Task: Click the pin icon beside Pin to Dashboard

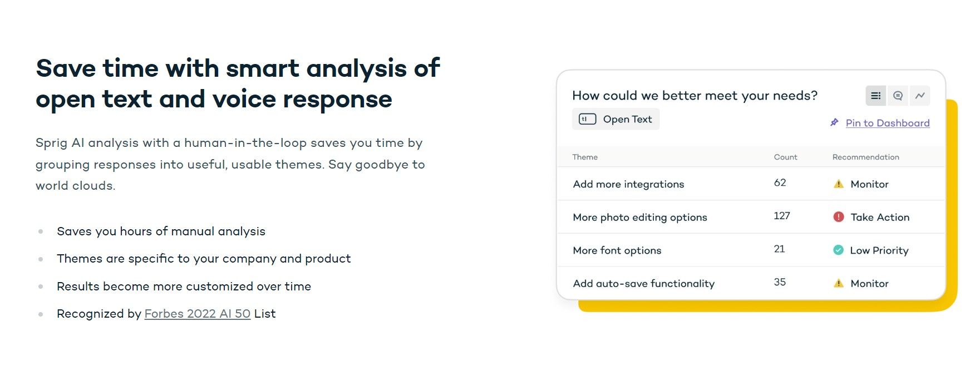Action: click(834, 122)
